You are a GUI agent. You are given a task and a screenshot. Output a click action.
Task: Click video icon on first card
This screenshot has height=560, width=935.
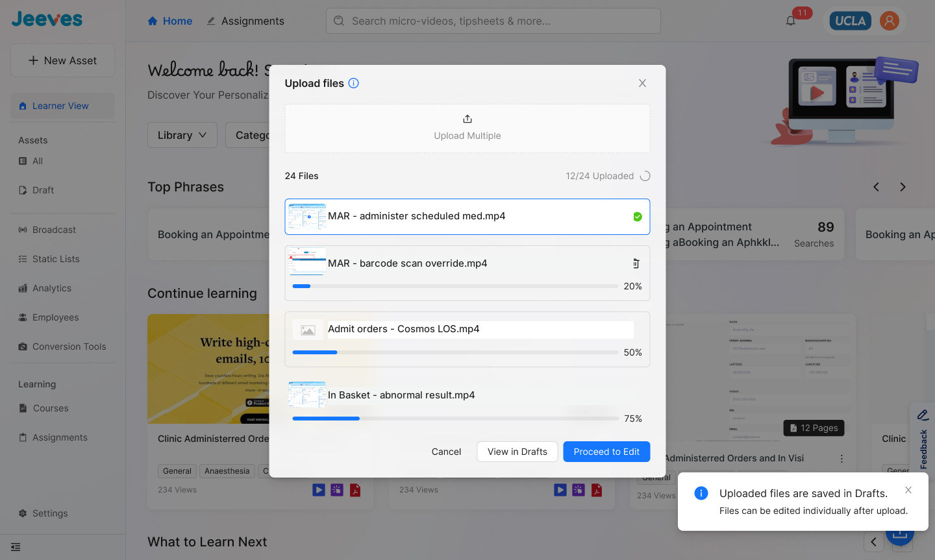point(319,490)
